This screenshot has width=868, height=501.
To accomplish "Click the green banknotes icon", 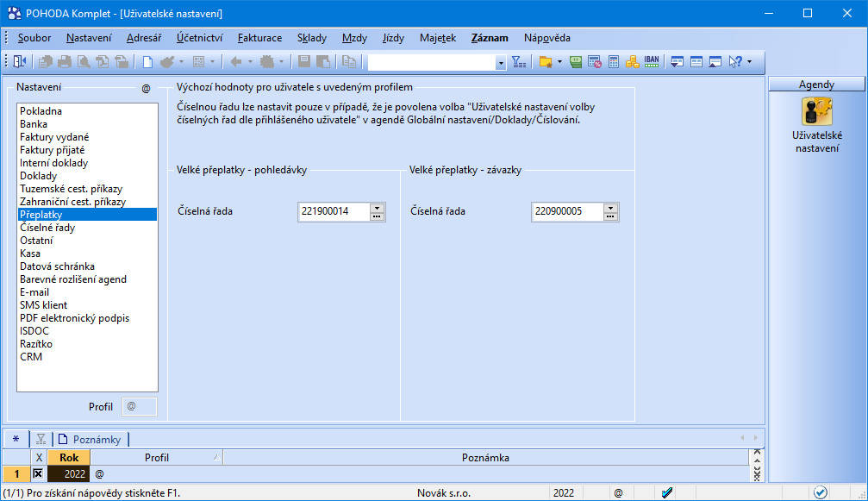I will (x=576, y=61).
